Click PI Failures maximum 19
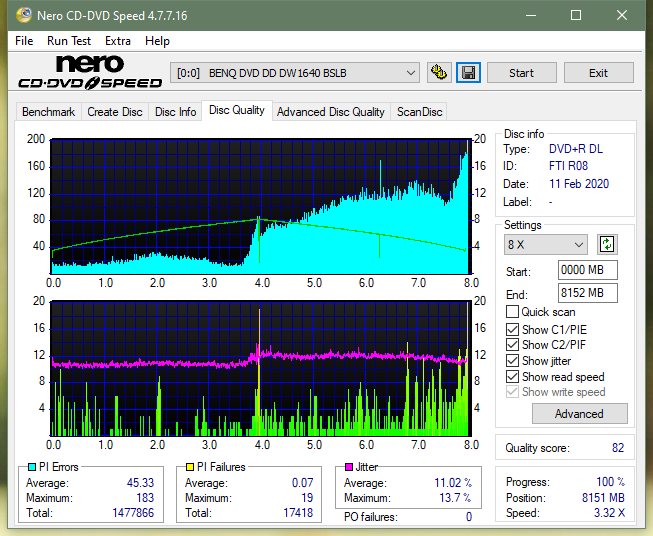This screenshot has width=653, height=536. point(307,498)
